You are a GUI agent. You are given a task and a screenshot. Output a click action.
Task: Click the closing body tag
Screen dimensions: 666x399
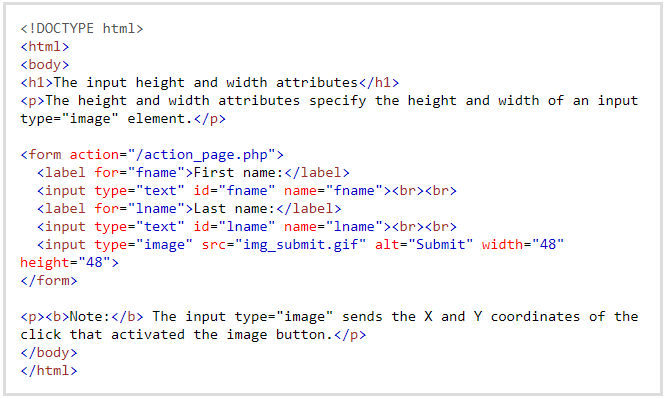click(x=49, y=353)
